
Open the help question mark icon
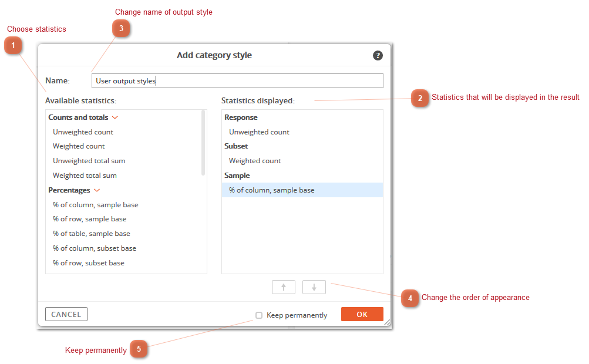click(x=378, y=56)
